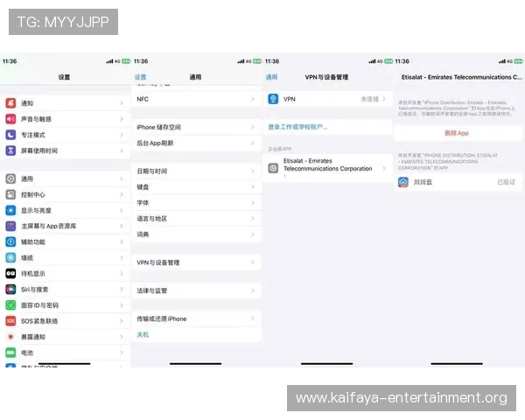The height and width of the screenshot is (420, 525).
Task: Open 声音与触感 setting row
Action: click(x=65, y=119)
